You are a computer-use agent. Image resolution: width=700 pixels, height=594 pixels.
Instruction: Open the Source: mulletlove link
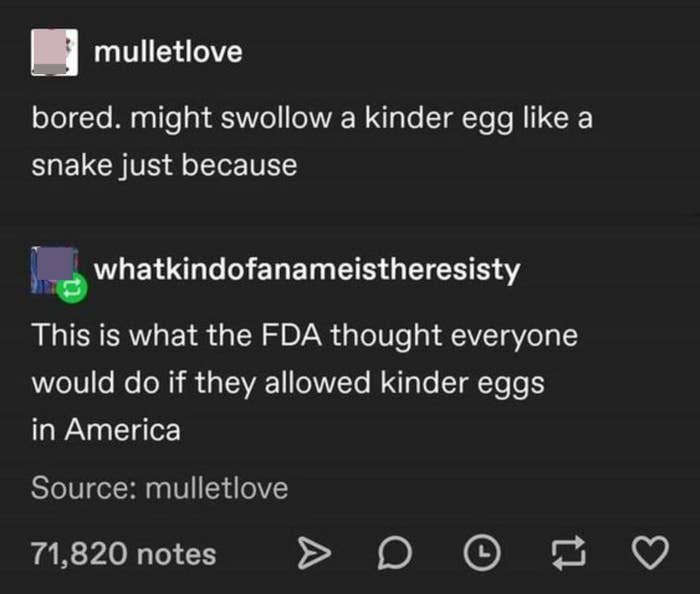coord(160,488)
